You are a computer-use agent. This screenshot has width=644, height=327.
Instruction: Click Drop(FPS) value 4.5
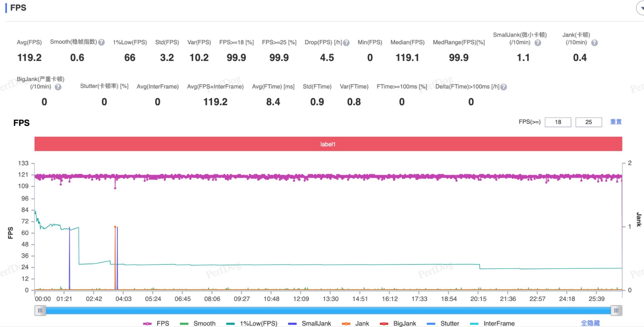[x=327, y=58]
